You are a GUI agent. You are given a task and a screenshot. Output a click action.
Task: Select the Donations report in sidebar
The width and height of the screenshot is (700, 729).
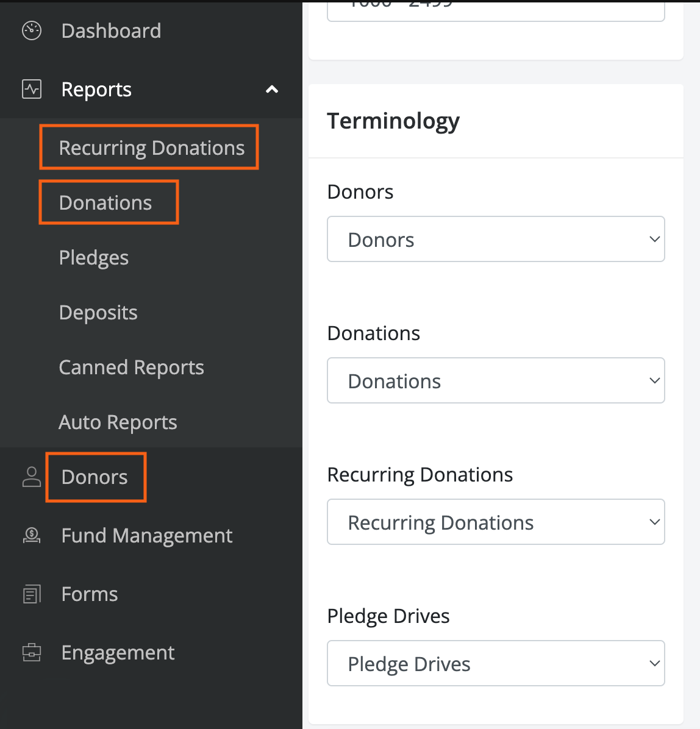[x=105, y=203]
